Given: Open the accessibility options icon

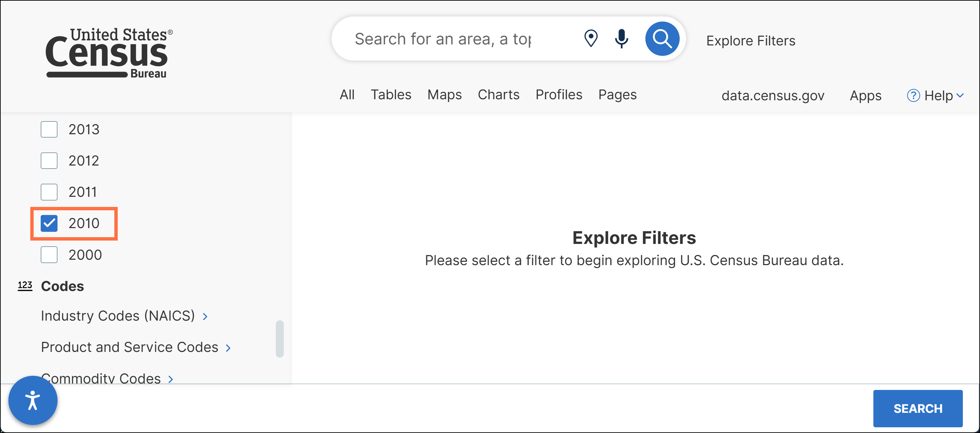Looking at the screenshot, I should point(33,400).
